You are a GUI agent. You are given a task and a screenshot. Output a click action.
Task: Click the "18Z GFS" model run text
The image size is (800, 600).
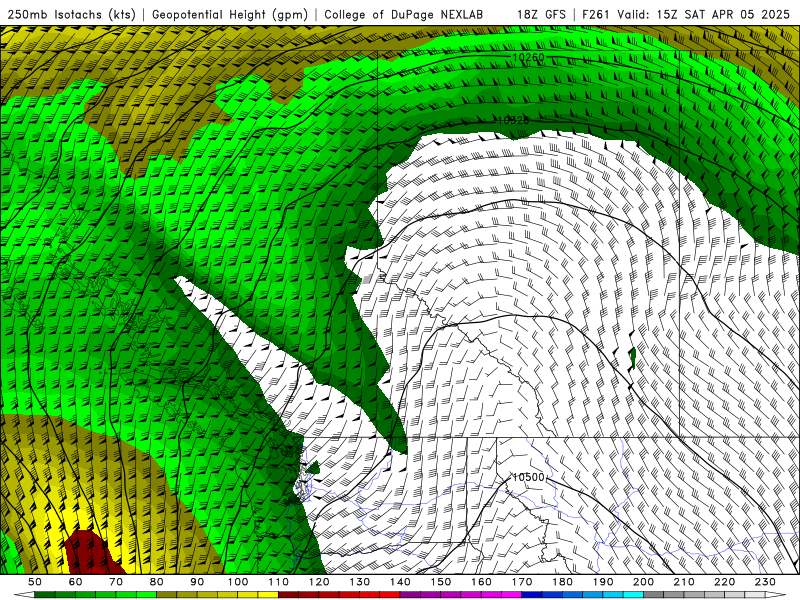[x=541, y=15]
